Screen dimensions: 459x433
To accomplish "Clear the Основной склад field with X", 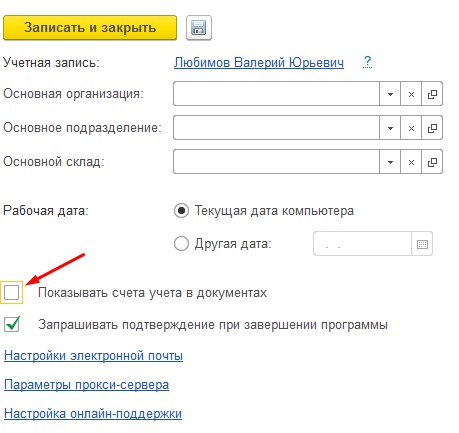I will pyautogui.click(x=411, y=162).
